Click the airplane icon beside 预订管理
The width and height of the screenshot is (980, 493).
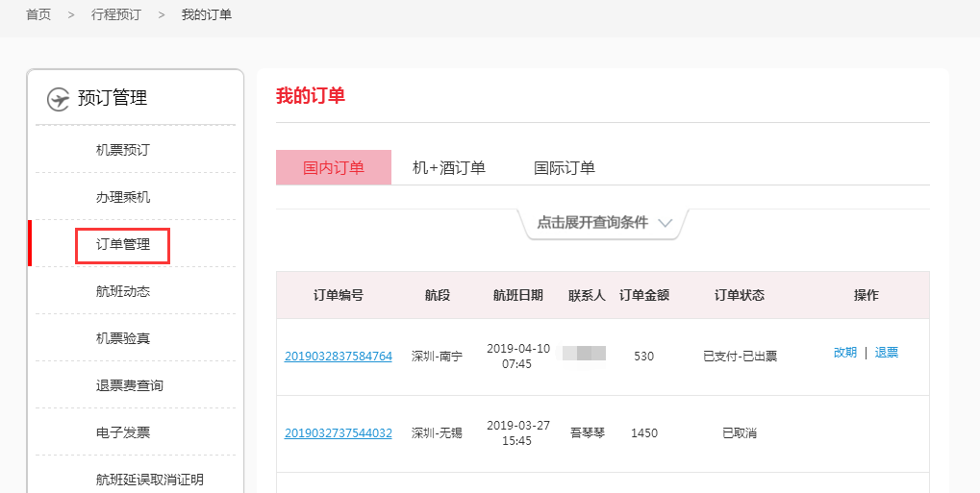[59, 98]
